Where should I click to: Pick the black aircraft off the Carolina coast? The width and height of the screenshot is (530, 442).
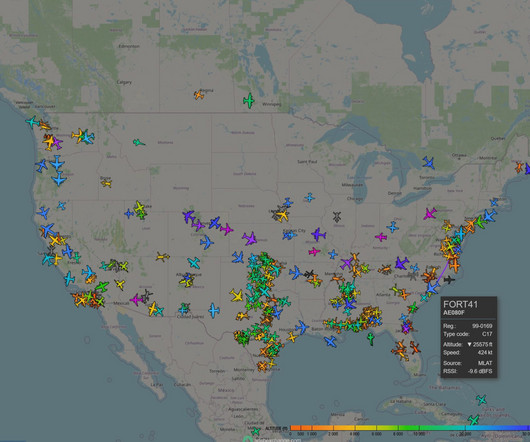point(449,280)
